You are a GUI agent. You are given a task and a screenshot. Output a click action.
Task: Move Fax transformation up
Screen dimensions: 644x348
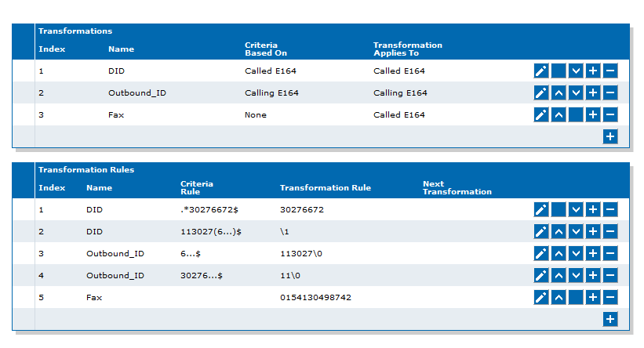point(558,114)
